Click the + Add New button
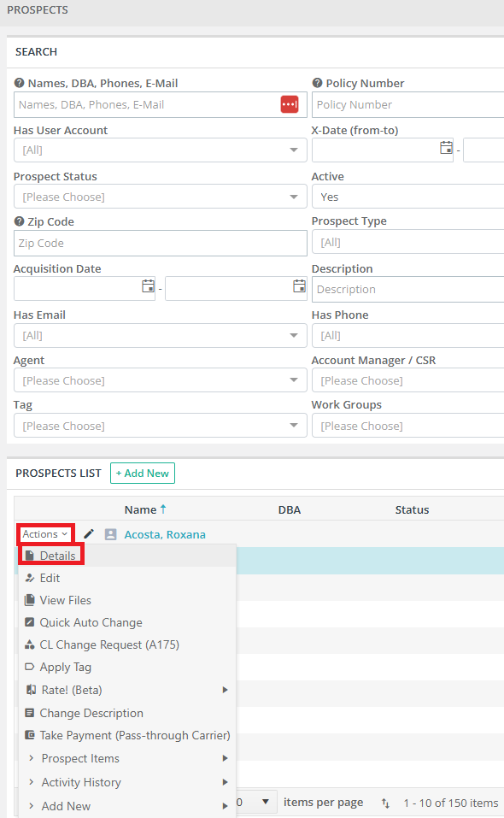 point(143,474)
